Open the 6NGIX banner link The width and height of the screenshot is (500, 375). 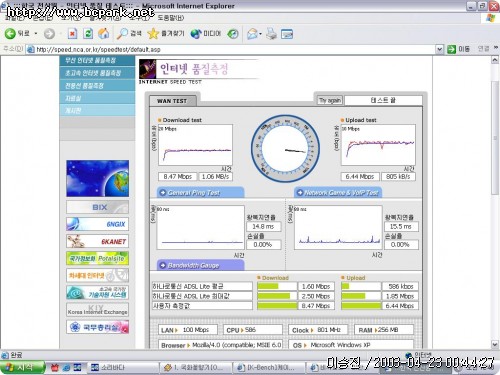[97, 224]
